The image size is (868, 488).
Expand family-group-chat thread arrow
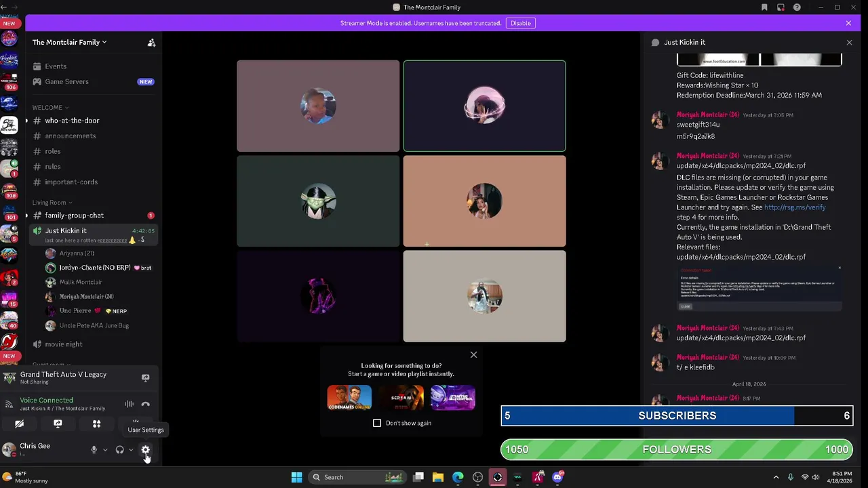[26, 216]
